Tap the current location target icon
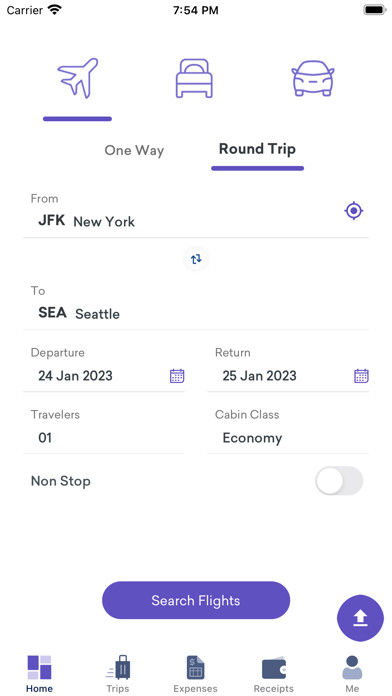This screenshot has width=392, height=696. (354, 210)
